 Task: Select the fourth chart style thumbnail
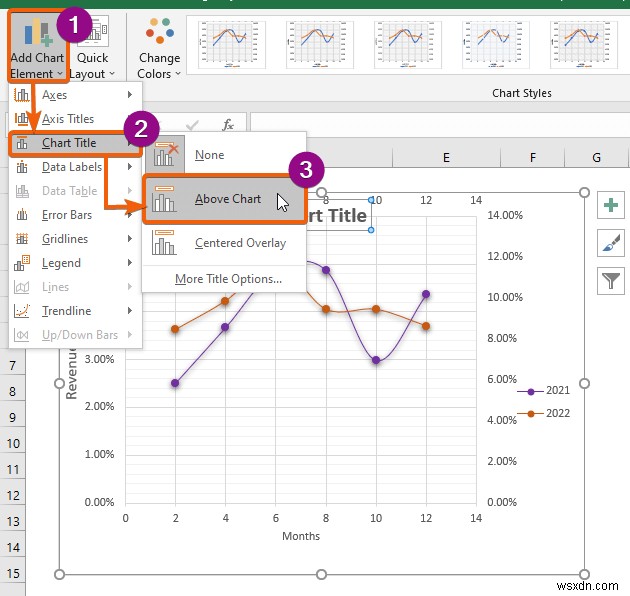(x=496, y=45)
